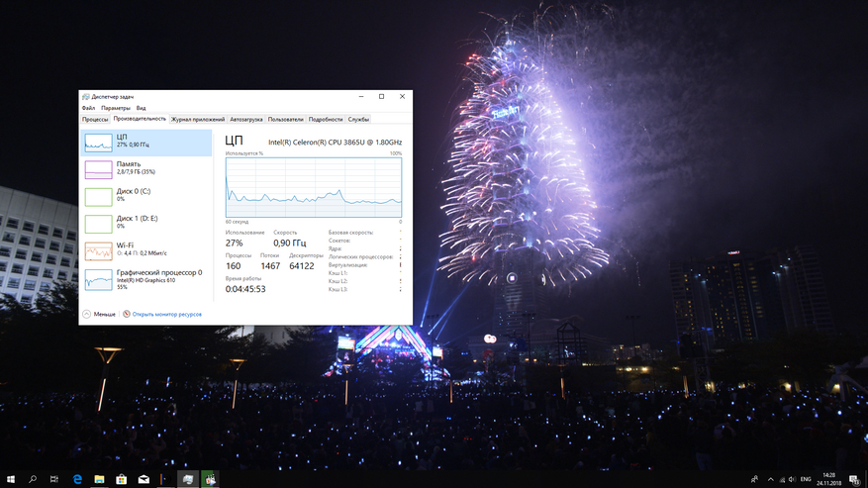
Task: Open Диск 0 (C:) performance view
Action: pyautogui.click(x=145, y=195)
